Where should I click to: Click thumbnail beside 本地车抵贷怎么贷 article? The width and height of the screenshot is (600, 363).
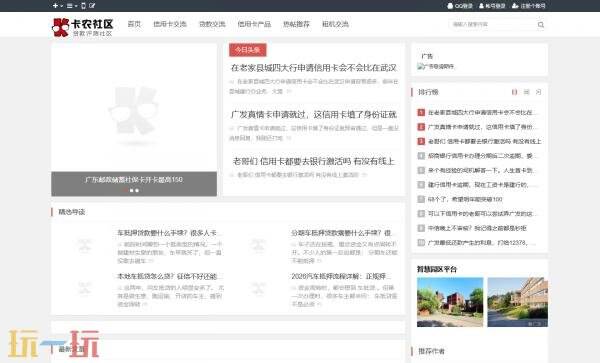pyautogui.click(x=84, y=289)
